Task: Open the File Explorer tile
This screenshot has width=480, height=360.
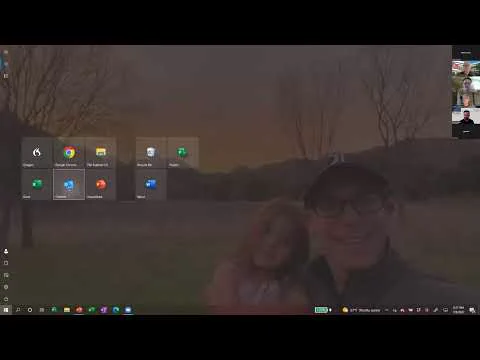Action: click(101, 153)
